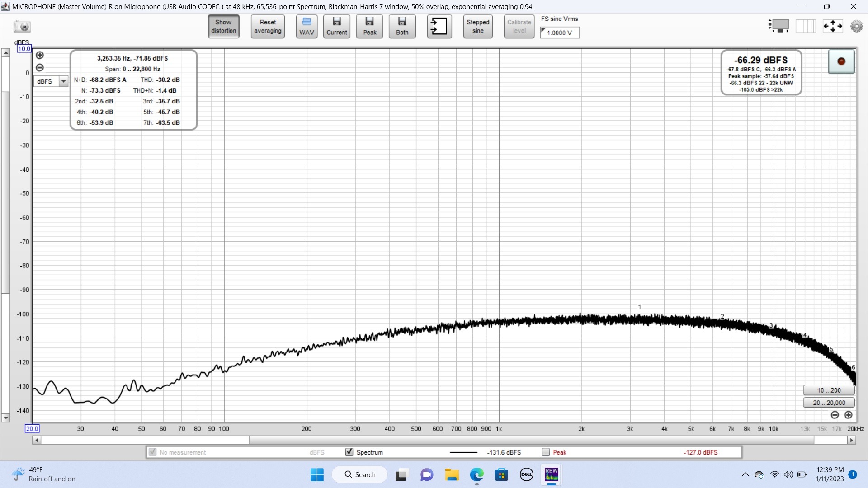This screenshot has width=868, height=488.
Task: Toggle the No measurement checkbox
Action: click(153, 452)
